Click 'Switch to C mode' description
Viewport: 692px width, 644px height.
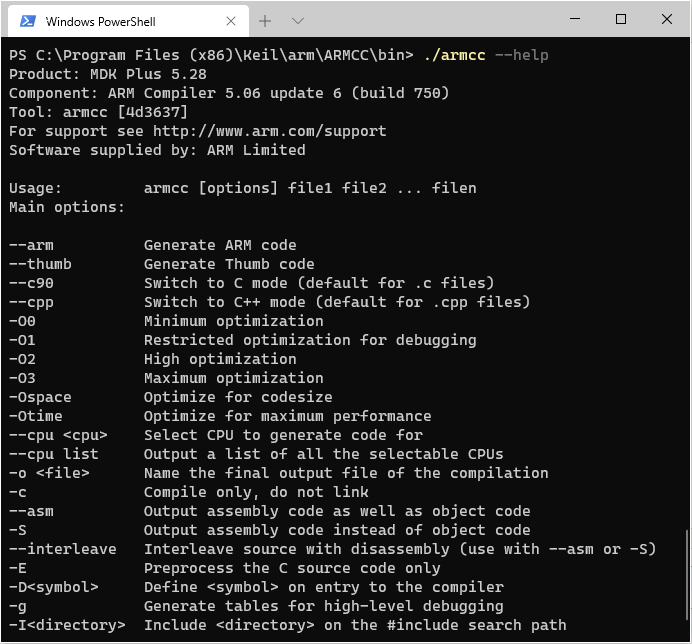point(319,283)
